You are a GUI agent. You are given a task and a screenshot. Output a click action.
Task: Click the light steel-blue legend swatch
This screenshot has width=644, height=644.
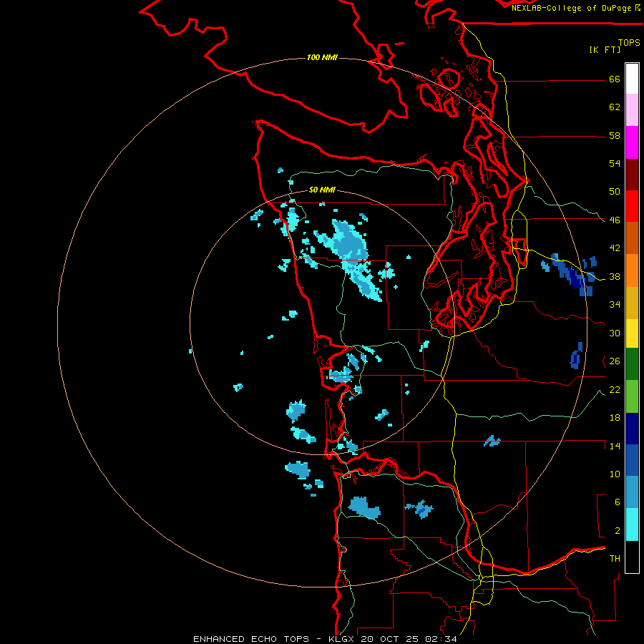click(632, 492)
